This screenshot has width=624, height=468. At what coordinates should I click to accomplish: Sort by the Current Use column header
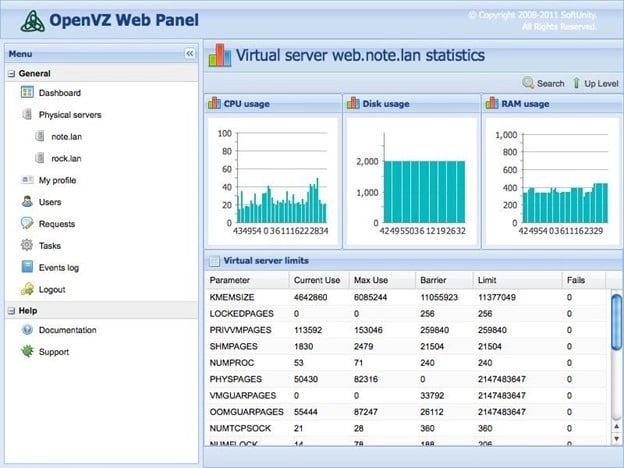pos(319,280)
